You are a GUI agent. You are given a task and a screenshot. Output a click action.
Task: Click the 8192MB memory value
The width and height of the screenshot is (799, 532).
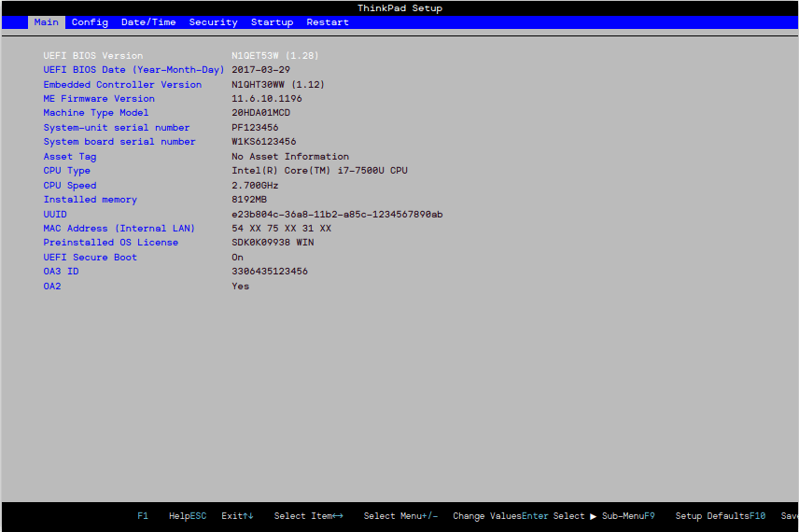click(249, 200)
